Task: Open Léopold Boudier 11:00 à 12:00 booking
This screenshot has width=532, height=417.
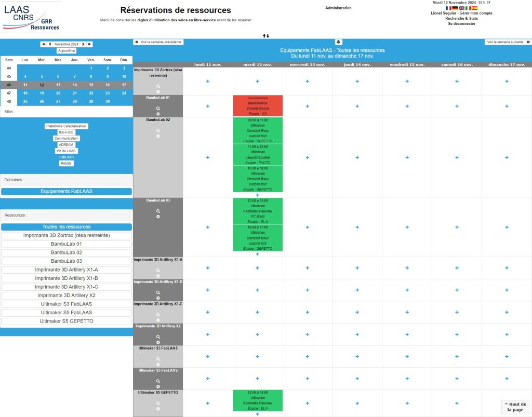Action: pos(258,155)
